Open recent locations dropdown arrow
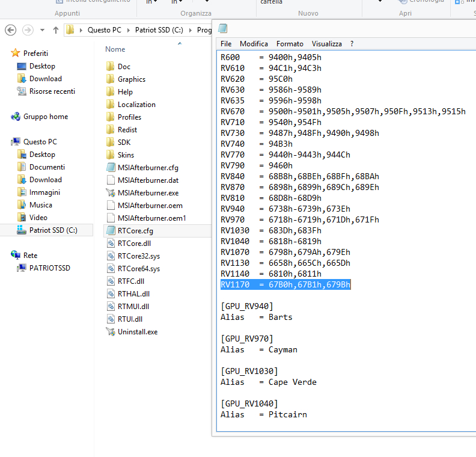Screen dimensions: 476x457 42,30
